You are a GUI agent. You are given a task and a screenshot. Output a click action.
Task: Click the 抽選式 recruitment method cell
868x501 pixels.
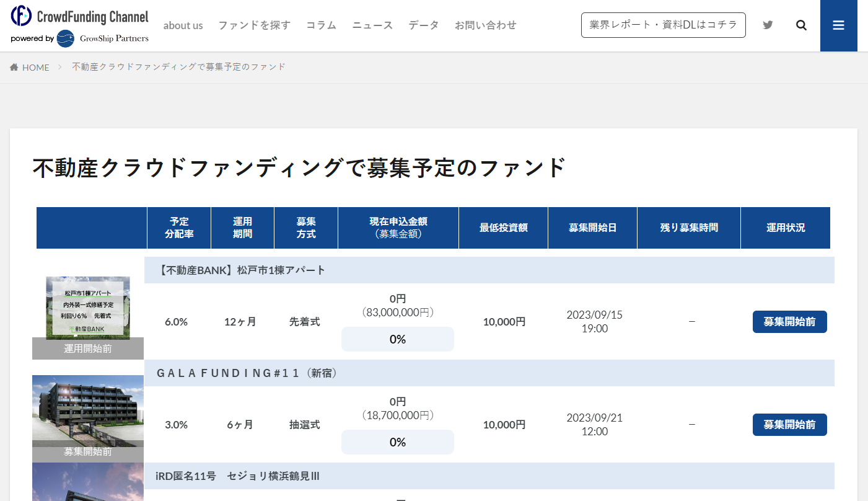coord(305,425)
